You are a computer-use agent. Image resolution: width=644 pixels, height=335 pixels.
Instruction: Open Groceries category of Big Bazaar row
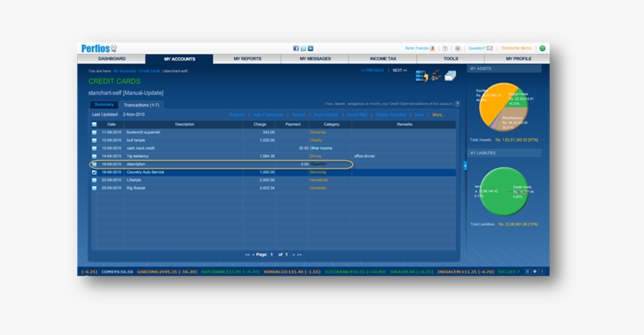coord(318,188)
